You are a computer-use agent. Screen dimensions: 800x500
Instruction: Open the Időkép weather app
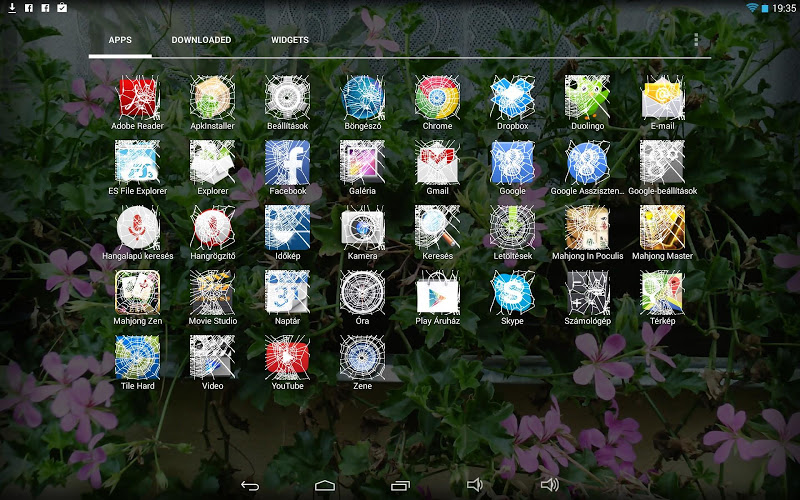coord(287,228)
